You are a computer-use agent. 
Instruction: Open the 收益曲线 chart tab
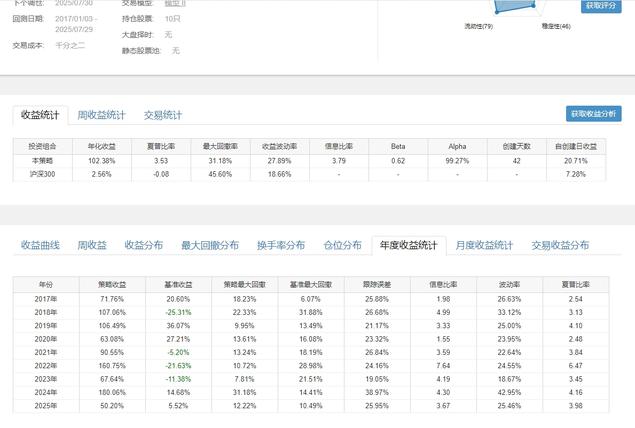click(41, 245)
